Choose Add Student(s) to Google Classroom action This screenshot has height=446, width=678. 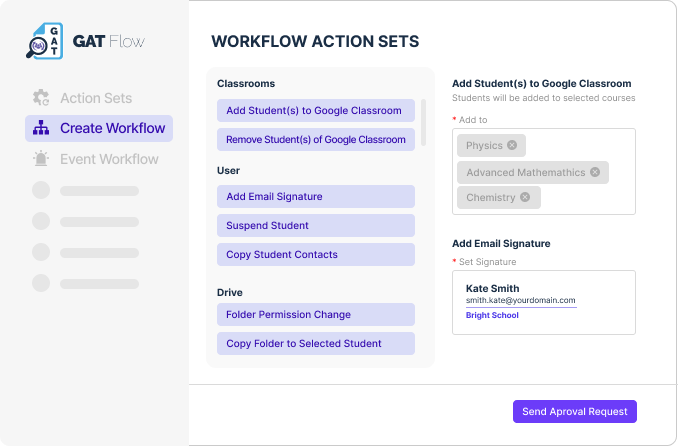[316, 111]
